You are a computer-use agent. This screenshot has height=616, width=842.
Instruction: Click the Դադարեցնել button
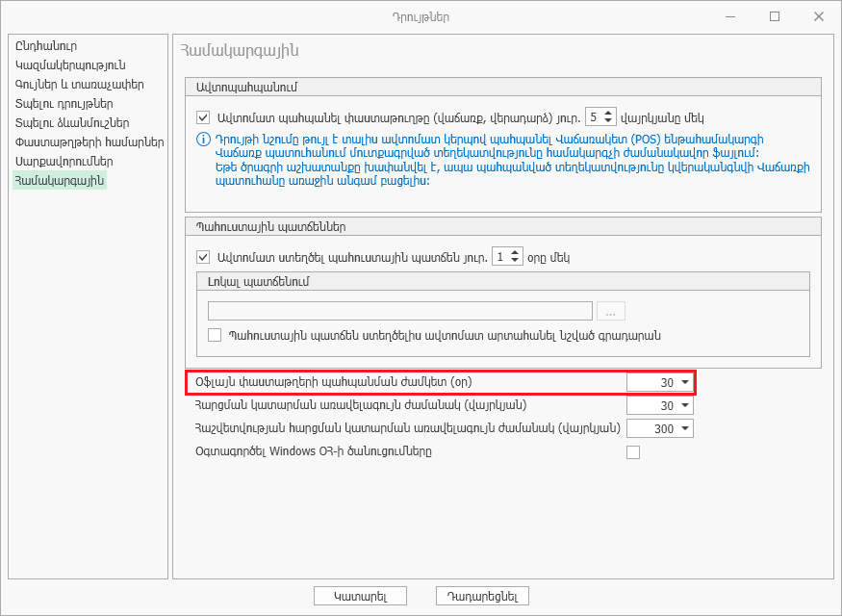(x=482, y=597)
